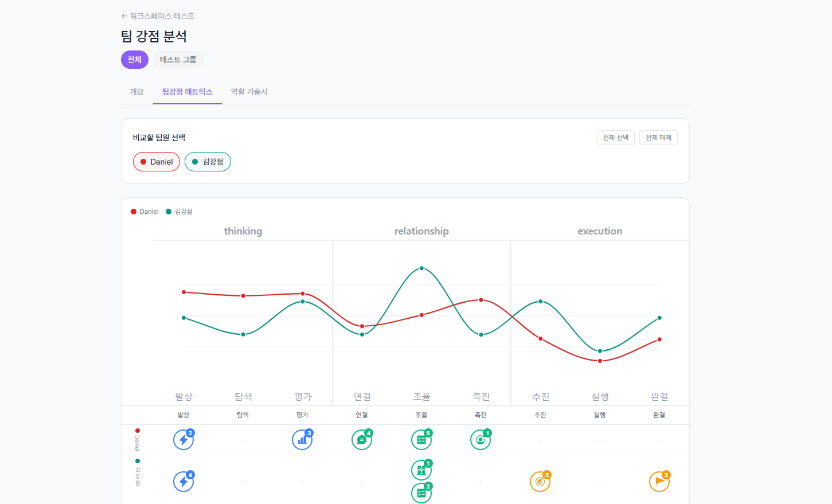Toggle 김강점 member chip in comparison selection
This screenshot has height=504, width=832.
(x=208, y=162)
